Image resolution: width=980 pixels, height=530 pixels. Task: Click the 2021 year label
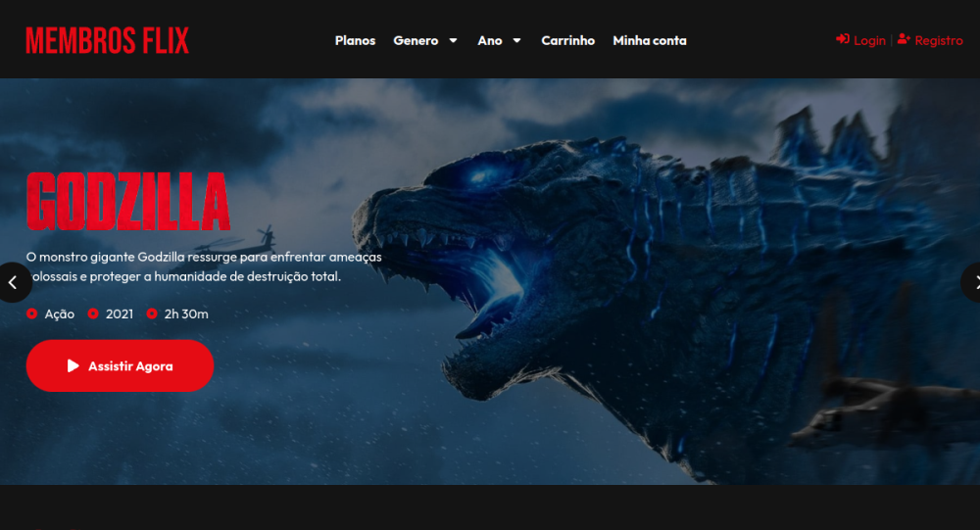click(x=120, y=313)
